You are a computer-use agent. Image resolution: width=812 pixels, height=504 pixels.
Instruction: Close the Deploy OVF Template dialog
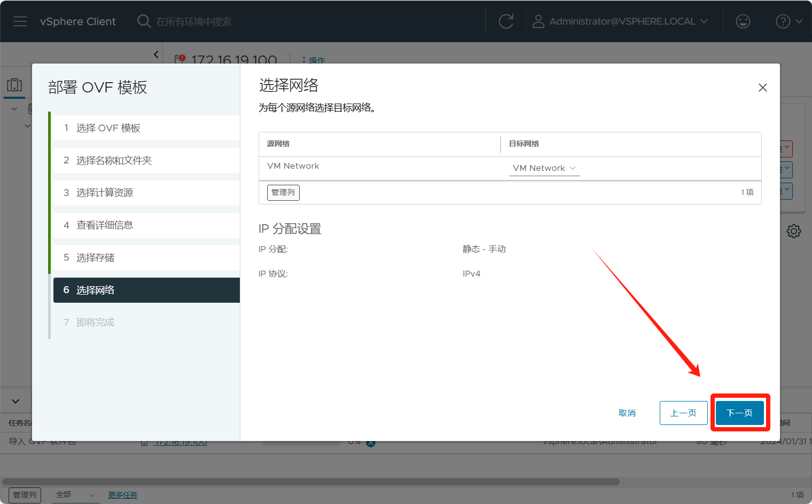pyautogui.click(x=762, y=88)
